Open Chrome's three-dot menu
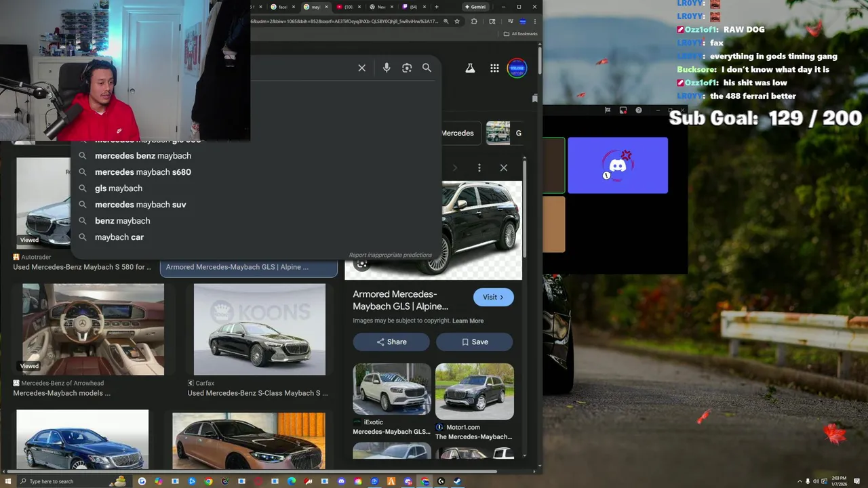The image size is (868, 488). [x=534, y=21]
